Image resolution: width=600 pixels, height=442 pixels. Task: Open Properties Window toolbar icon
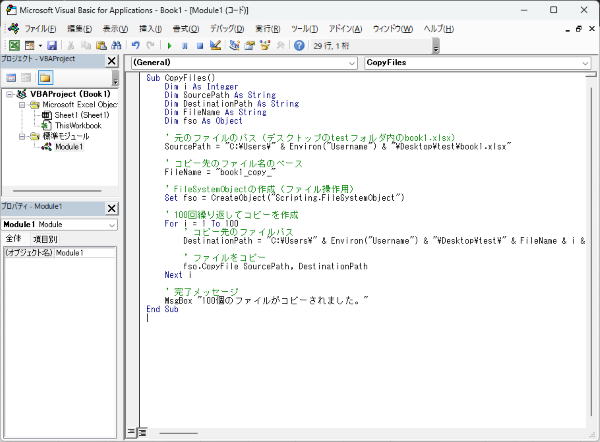pos(250,46)
